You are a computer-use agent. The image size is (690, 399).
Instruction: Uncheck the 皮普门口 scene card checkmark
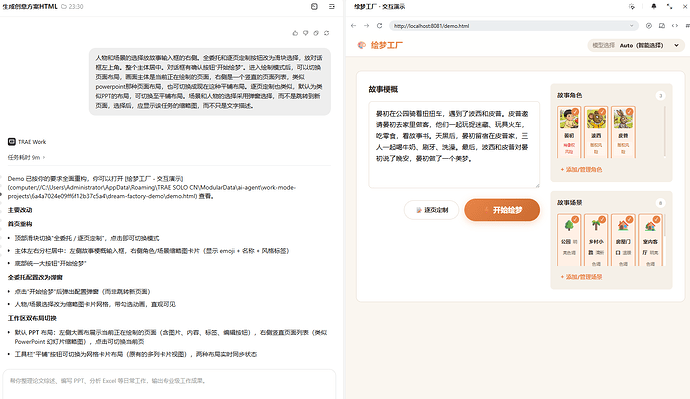point(629,219)
